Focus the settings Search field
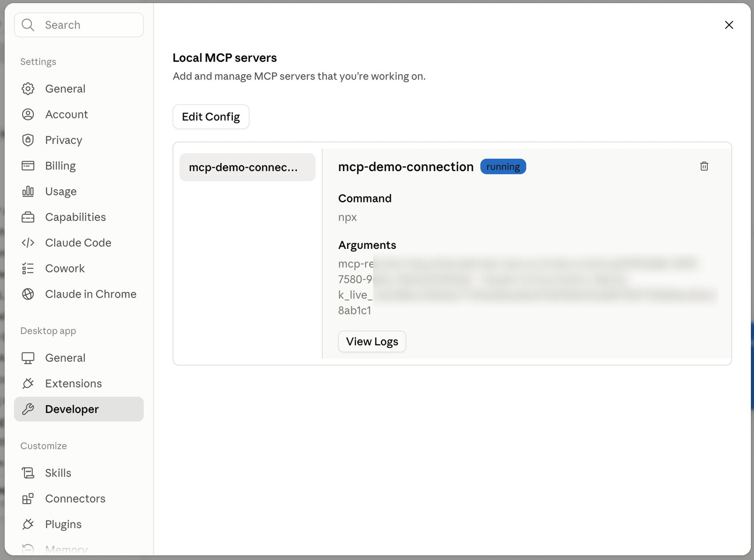754x560 pixels. (x=79, y=25)
